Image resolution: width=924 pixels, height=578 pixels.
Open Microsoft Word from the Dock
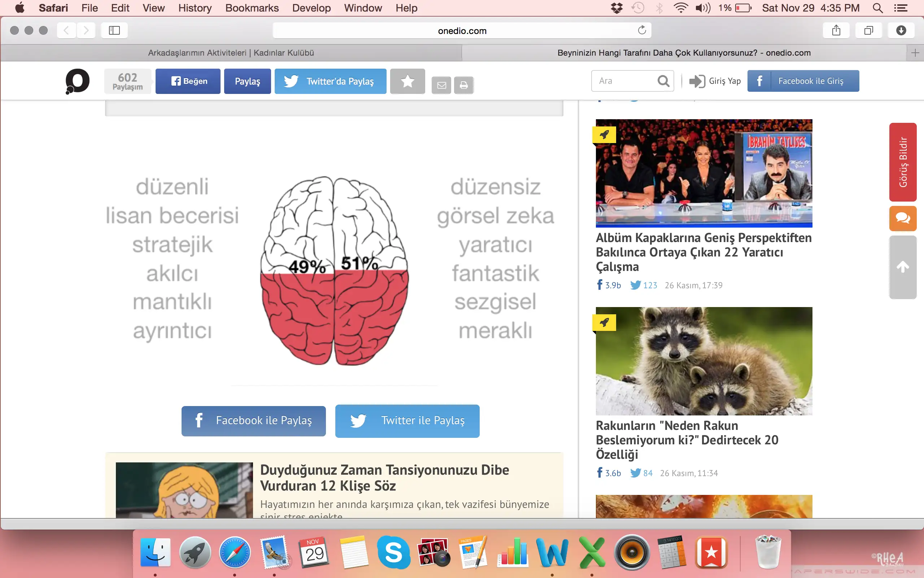click(x=552, y=552)
